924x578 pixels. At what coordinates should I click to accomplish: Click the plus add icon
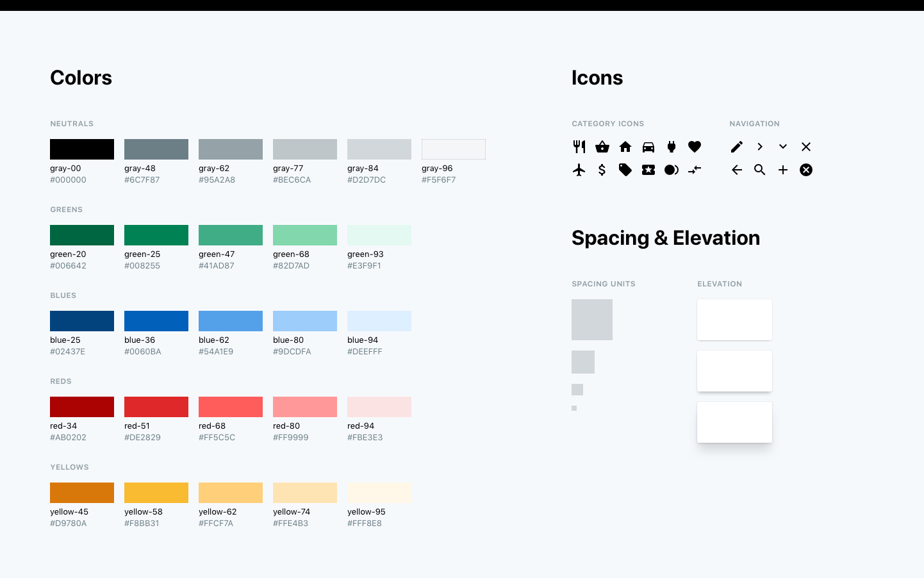click(783, 170)
